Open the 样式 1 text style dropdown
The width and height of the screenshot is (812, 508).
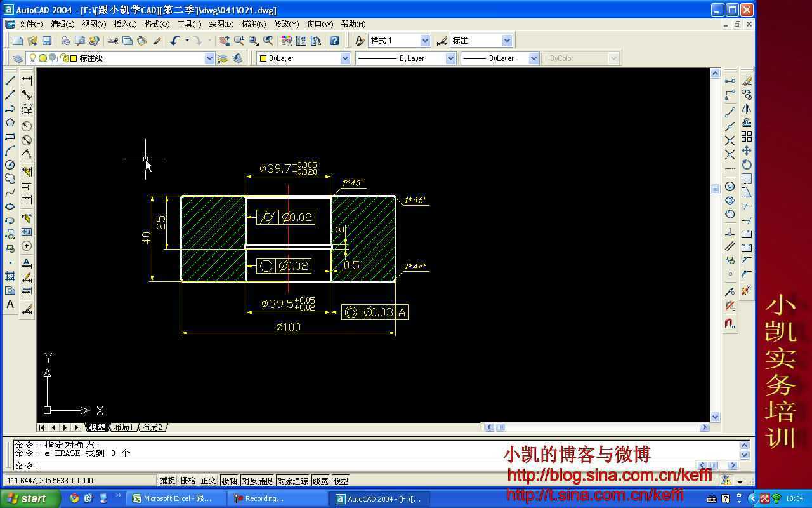click(425, 41)
